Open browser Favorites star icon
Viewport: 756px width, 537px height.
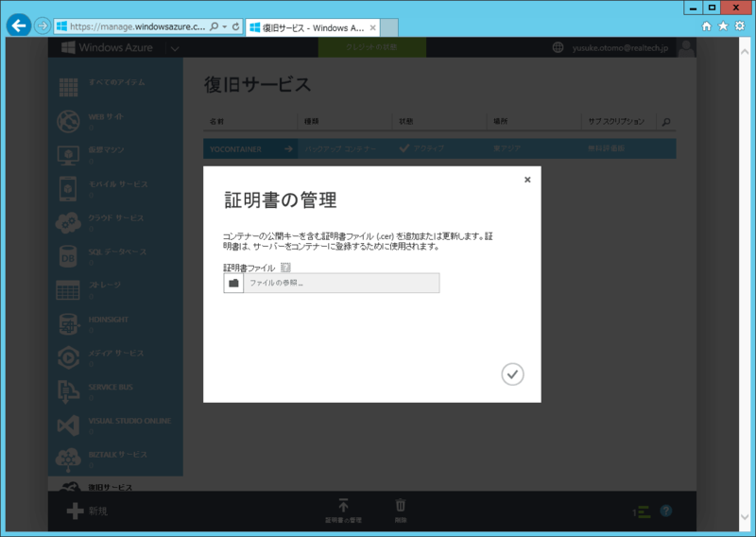point(723,26)
